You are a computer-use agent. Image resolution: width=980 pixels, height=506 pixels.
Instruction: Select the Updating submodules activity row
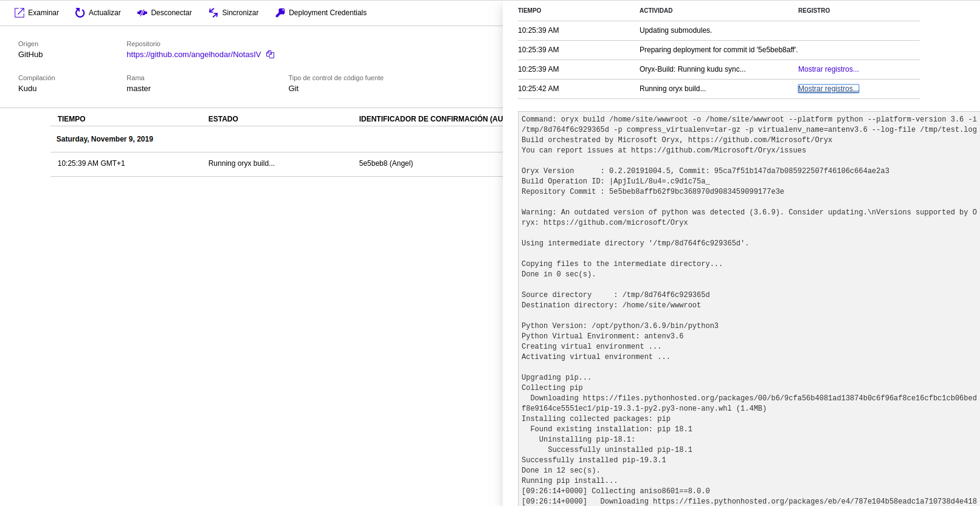pos(719,30)
